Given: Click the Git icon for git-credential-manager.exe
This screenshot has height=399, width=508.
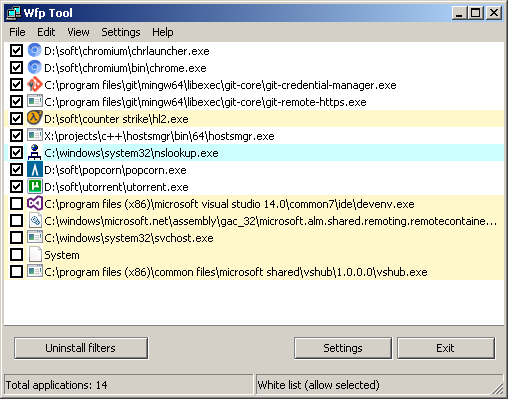Looking at the screenshot, I should 34,85.
